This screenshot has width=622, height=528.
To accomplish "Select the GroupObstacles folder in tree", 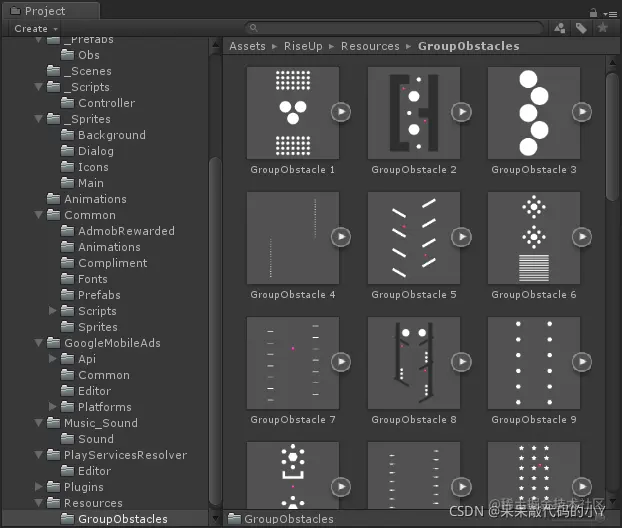I will point(114,519).
